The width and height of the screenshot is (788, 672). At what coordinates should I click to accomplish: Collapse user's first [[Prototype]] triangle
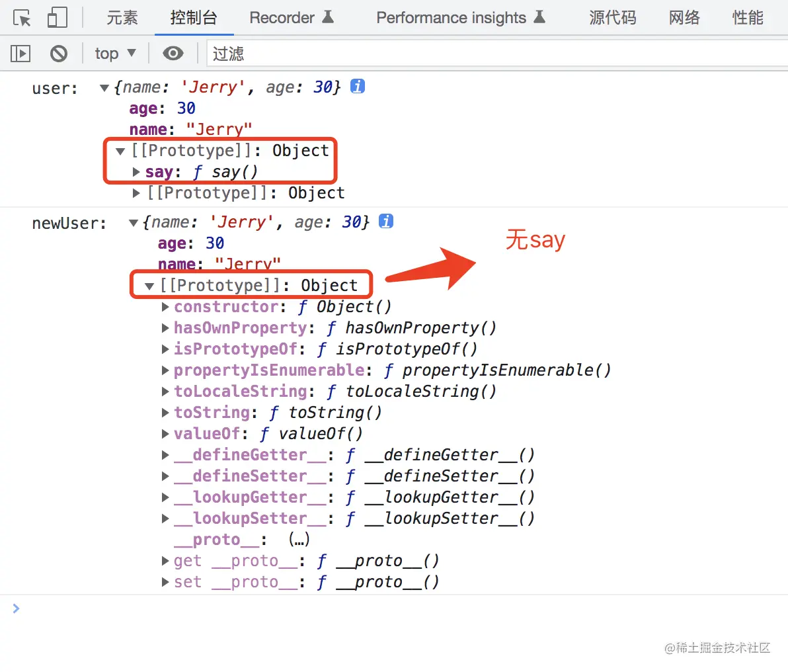(x=120, y=151)
